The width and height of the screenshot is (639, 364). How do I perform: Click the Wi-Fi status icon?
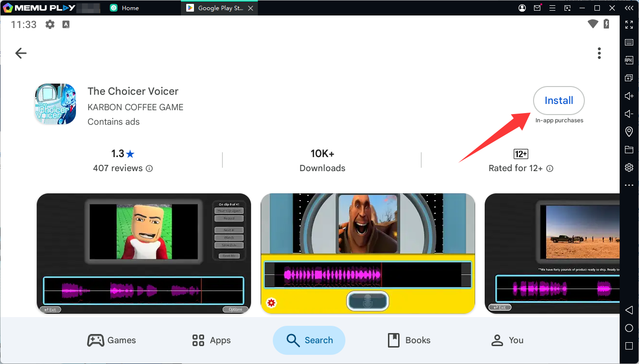(x=593, y=24)
